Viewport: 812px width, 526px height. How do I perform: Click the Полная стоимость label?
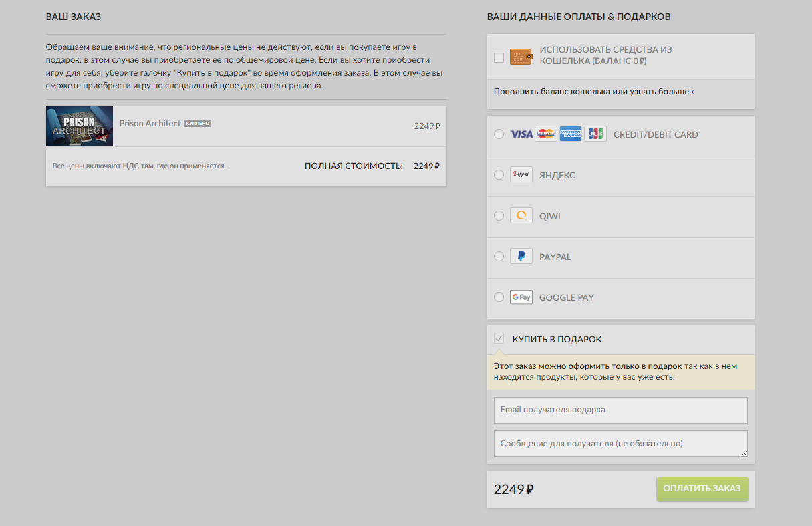click(x=354, y=166)
